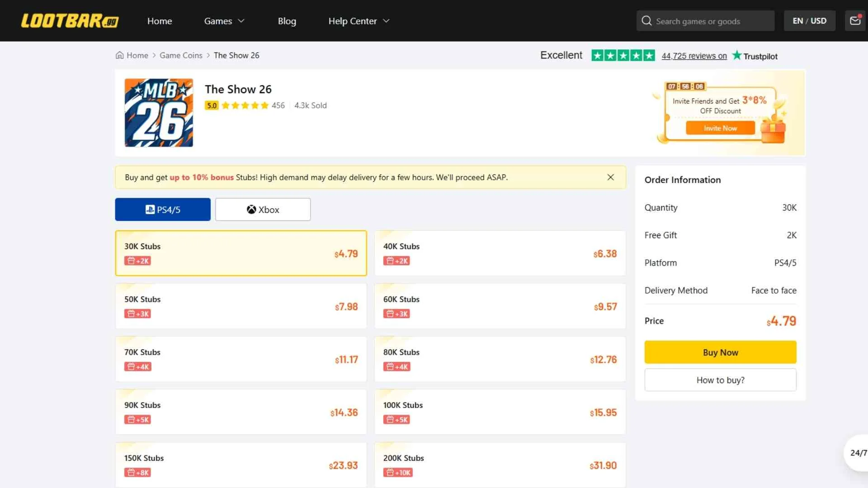Open the EN / USD language currency selector
The height and width of the screenshot is (488, 868).
(809, 21)
